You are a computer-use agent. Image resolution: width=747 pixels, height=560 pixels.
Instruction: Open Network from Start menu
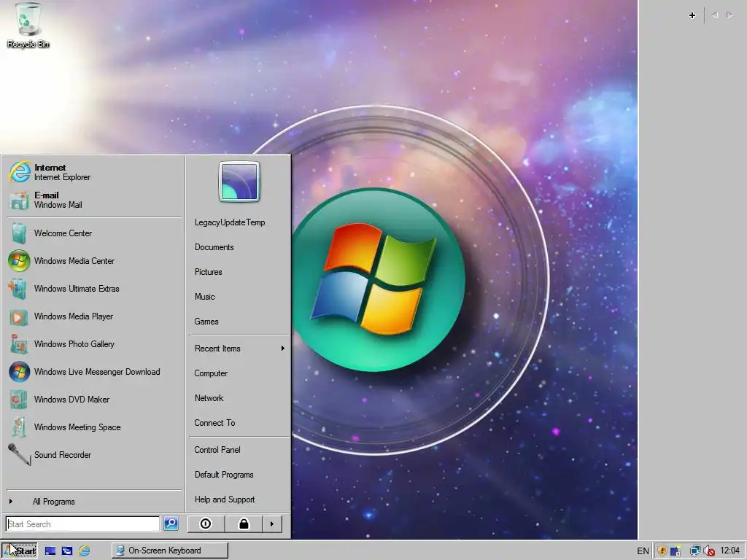pyautogui.click(x=239, y=398)
